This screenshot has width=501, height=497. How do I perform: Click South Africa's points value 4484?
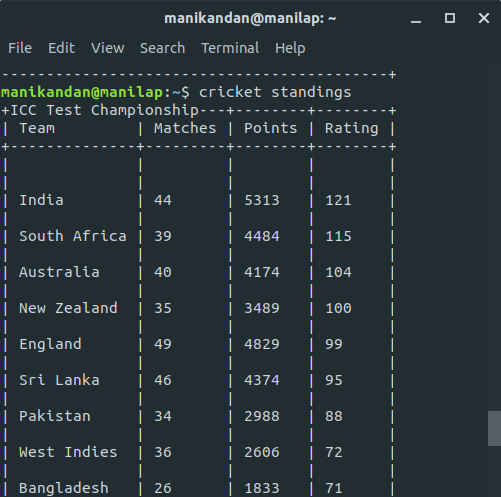[262, 236]
